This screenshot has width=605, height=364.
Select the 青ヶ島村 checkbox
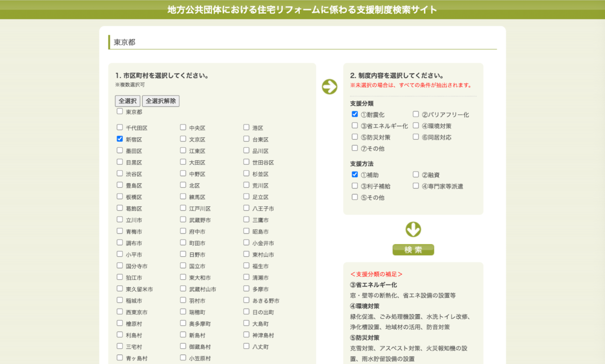pos(119,357)
